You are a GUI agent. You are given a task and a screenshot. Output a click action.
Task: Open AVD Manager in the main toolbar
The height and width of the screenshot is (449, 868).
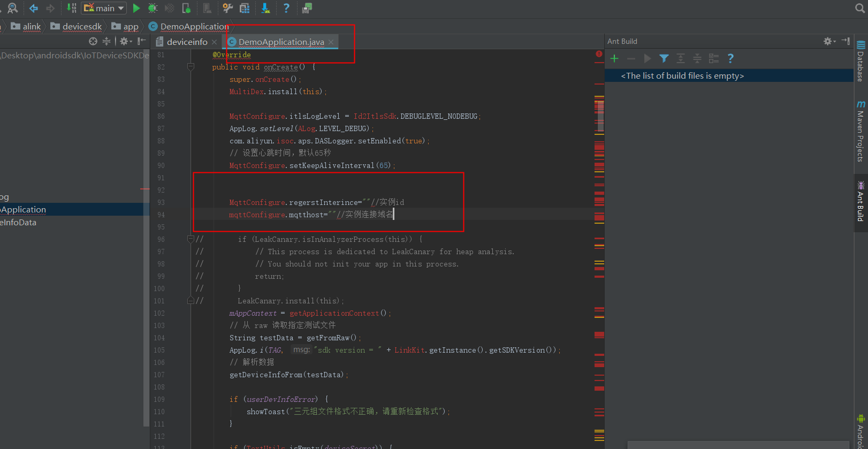[x=245, y=8]
